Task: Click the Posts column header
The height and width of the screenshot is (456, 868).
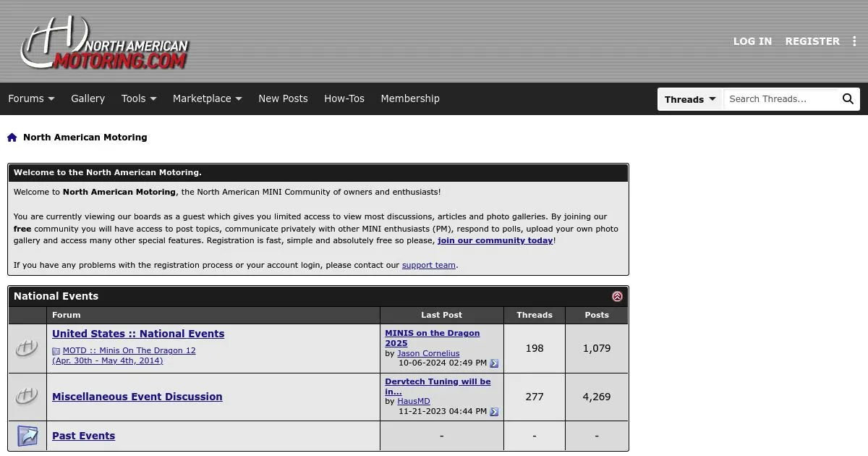Action: [597, 315]
